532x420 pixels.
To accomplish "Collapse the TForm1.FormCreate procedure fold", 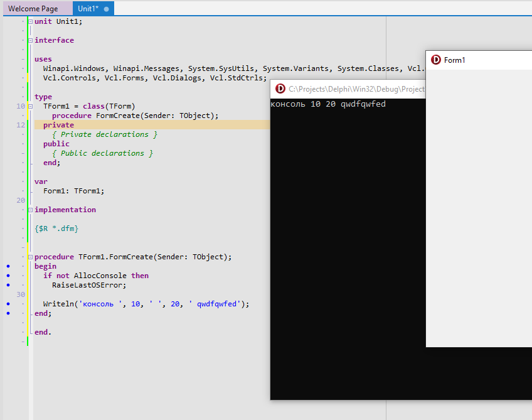I will click(x=30, y=257).
